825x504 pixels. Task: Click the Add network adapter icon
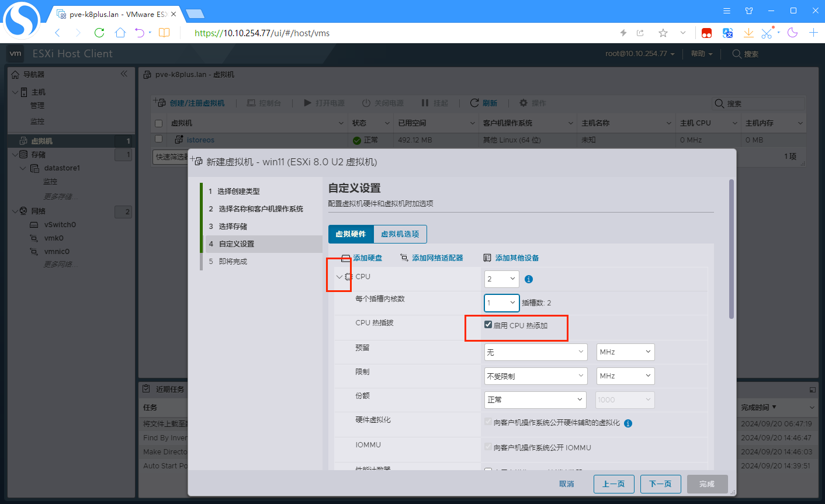click(404, 258)
